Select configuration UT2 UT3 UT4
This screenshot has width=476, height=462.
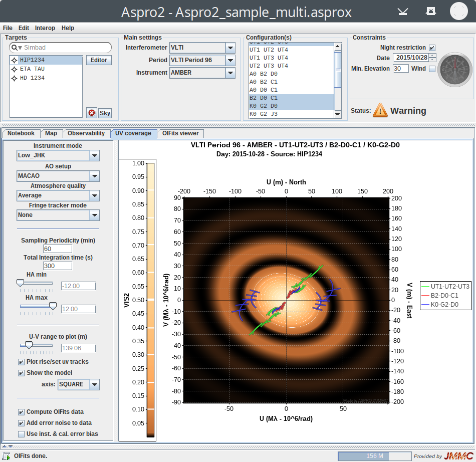[291, 66]
